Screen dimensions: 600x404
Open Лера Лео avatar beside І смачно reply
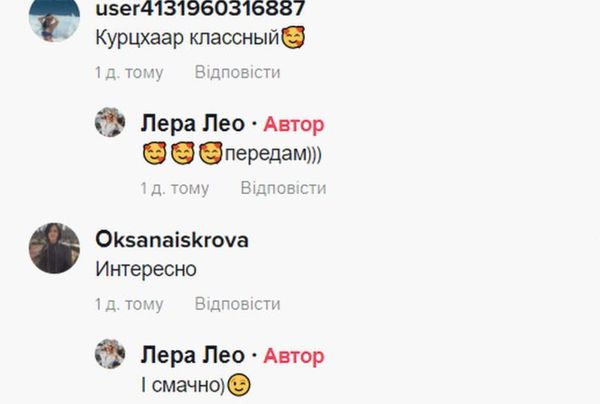pos(110,354)
